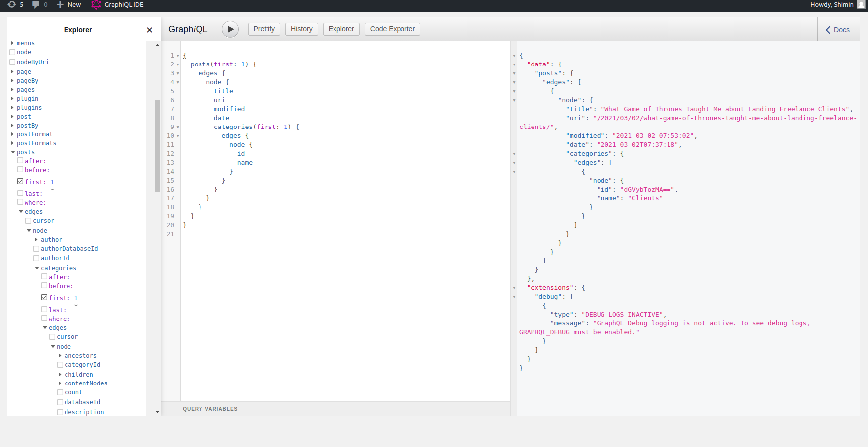Click "DEBUG_LOGS_INACTIVE" value in results
Viewport: 868px width, 447px height.
pyautogui.click(x=622, y=315)
